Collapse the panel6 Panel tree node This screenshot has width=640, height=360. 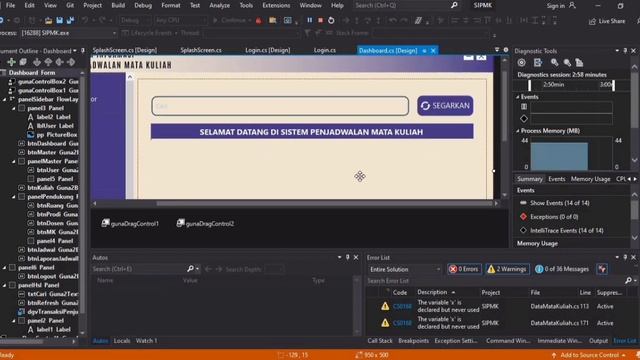point(5,267)
